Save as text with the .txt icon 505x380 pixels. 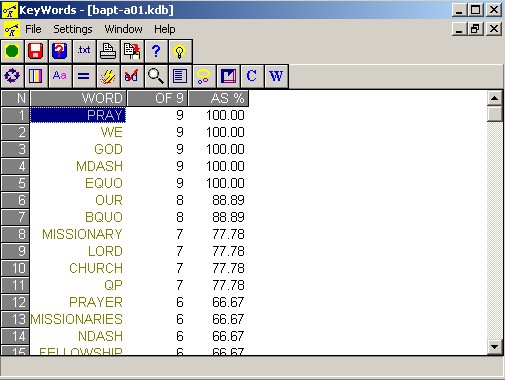point(84,51)
